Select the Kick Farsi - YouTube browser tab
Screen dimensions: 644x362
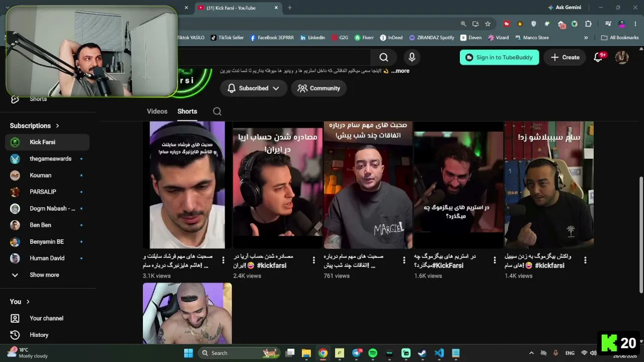[238, 8]
